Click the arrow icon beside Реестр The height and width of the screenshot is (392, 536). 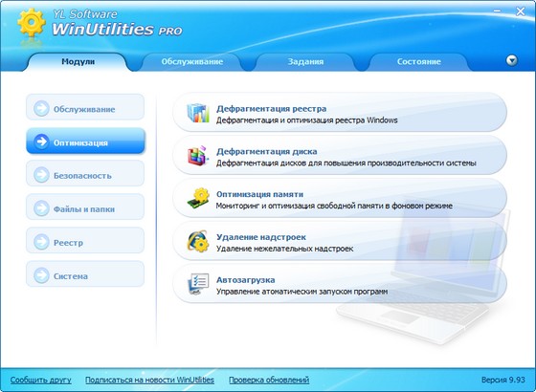click(x=41, y=242)
